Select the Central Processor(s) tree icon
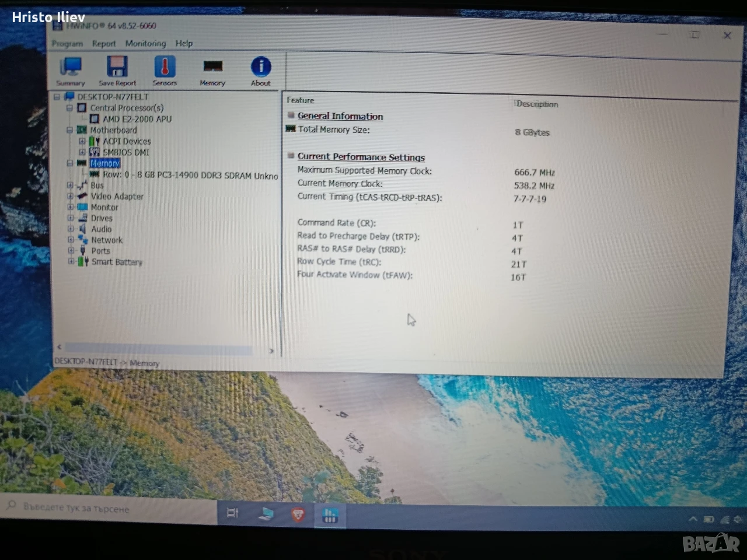Viewport: 747px width, 560px height. coord(82,108)
